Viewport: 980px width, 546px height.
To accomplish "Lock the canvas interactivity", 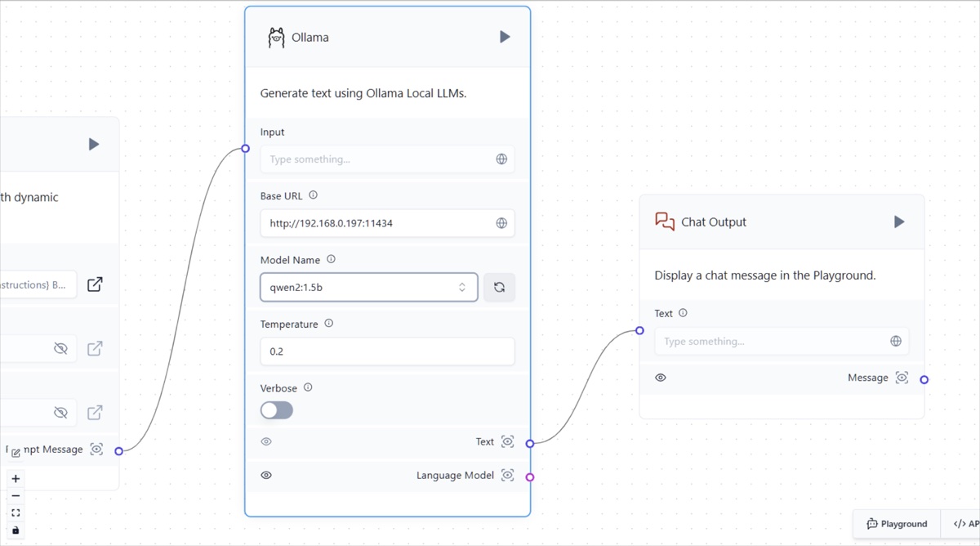I will (x=16, y=530).
